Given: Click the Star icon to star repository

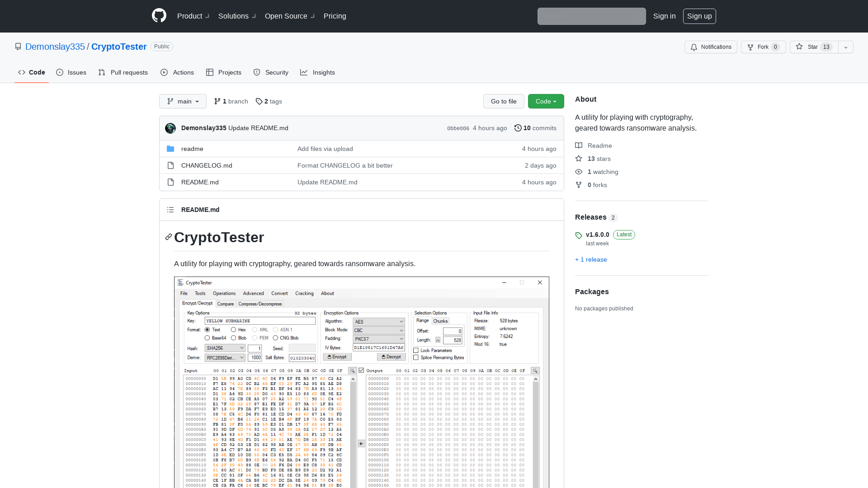Looking at the screenshot, I should coord(799,47).
